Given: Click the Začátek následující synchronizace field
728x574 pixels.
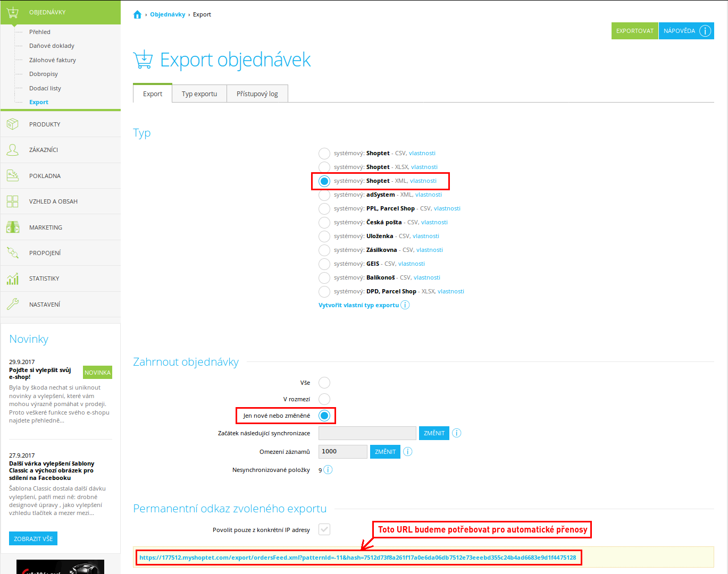Looking at the screenshot, I should pyautogui.click(x=367, y=433).
